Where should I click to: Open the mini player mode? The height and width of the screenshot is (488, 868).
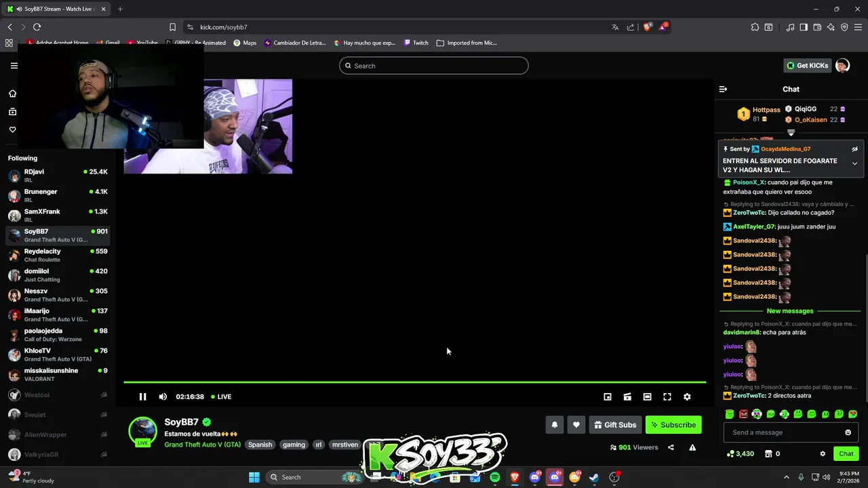608,396
